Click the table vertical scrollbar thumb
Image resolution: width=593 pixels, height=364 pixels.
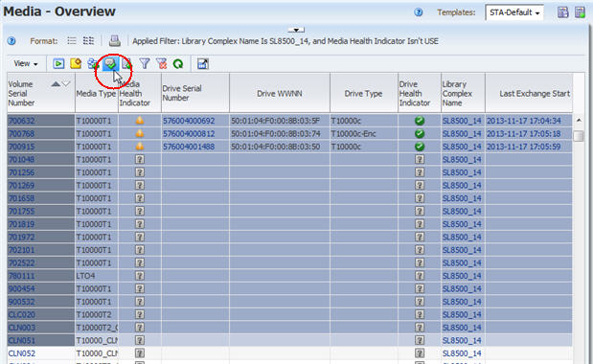point(579,136)
